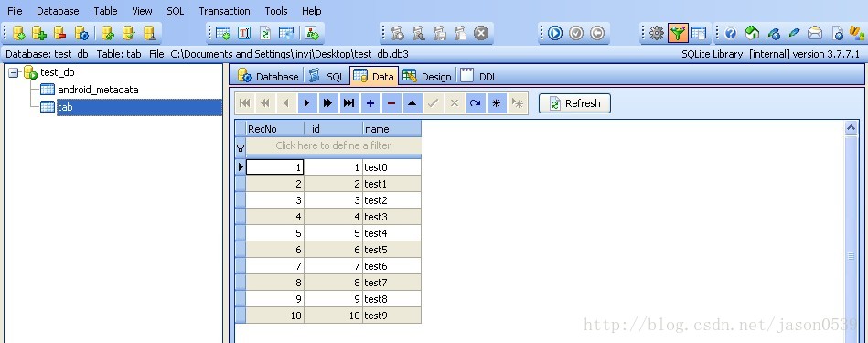Click the black asterisk bookmark navigator button
868x343 pixels.
point(496,103)
